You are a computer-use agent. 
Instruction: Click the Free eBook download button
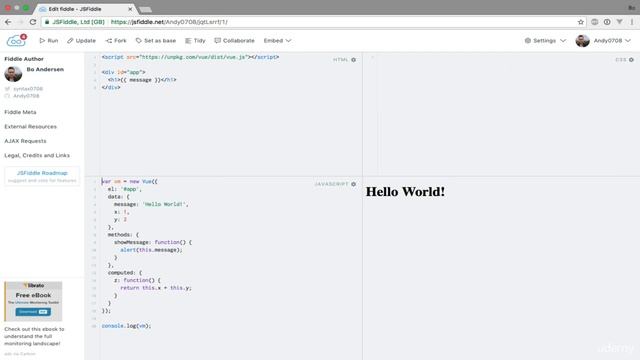(x=33, y=312)
